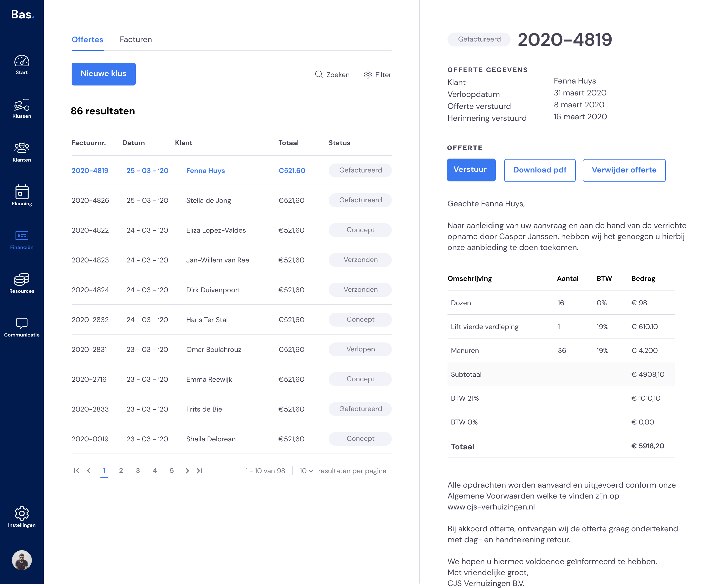Click the user avatar at the bottom
716x588 pixels.
[22, 560]
